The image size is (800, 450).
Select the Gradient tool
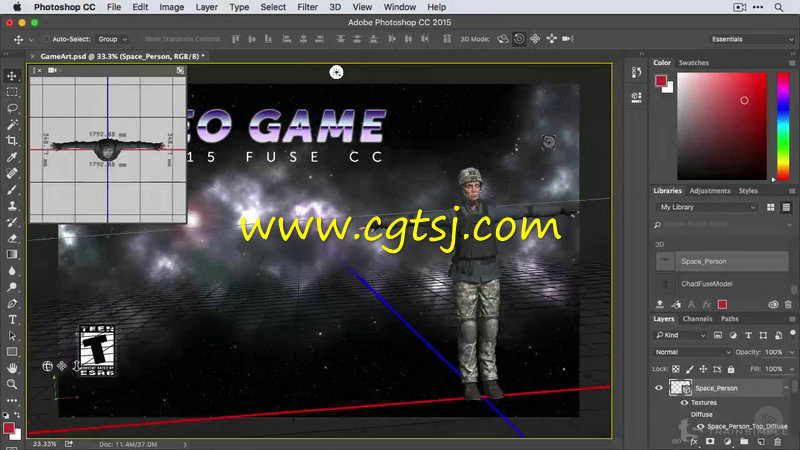(12, 254)
